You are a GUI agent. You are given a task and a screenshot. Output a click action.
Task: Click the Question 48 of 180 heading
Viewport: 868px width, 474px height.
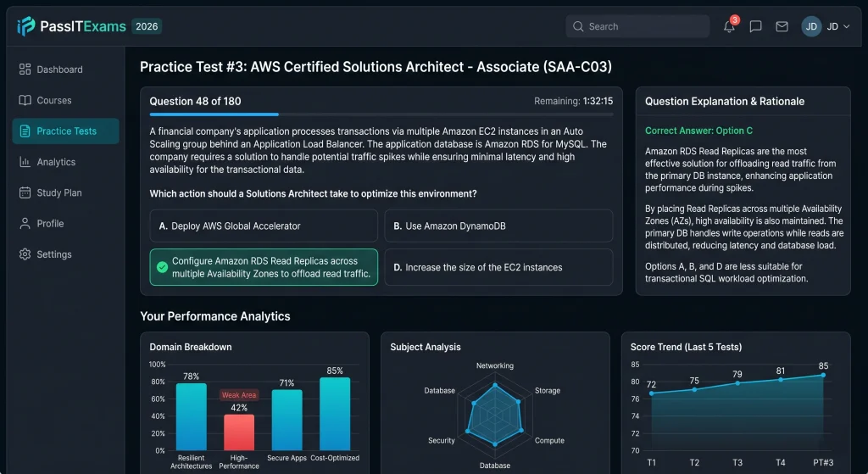pos(196,102)
